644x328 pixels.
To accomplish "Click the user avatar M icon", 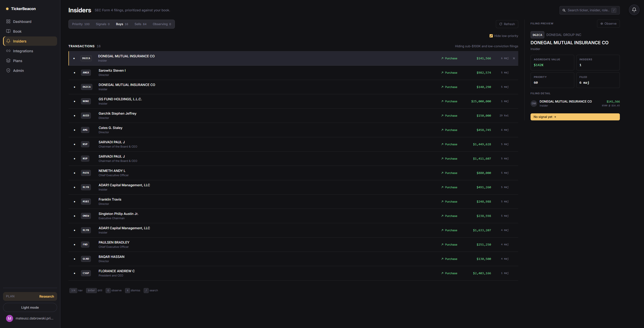I will [x=10, y=318].
